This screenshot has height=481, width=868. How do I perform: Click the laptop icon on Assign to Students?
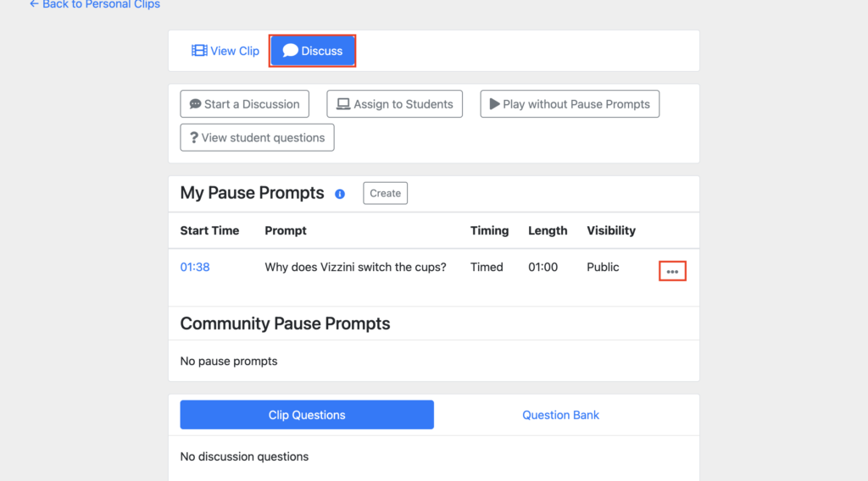[343, 104]
